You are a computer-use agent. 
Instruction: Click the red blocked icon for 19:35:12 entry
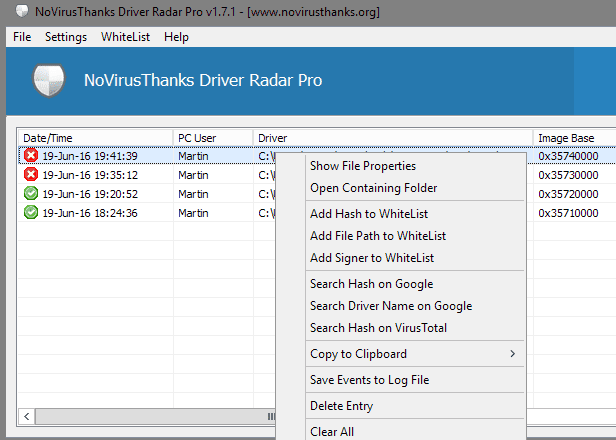(31, 174)
